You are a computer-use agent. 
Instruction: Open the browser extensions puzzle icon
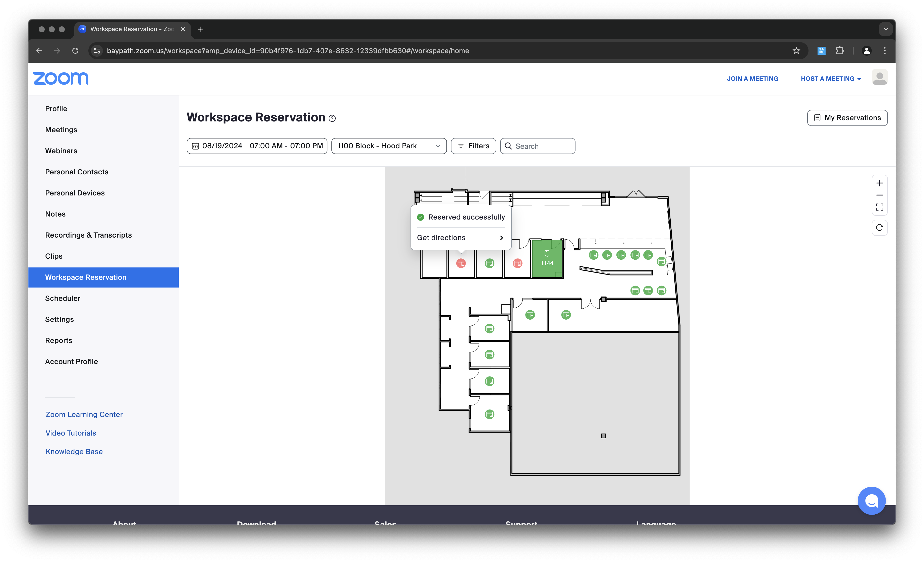840,51
